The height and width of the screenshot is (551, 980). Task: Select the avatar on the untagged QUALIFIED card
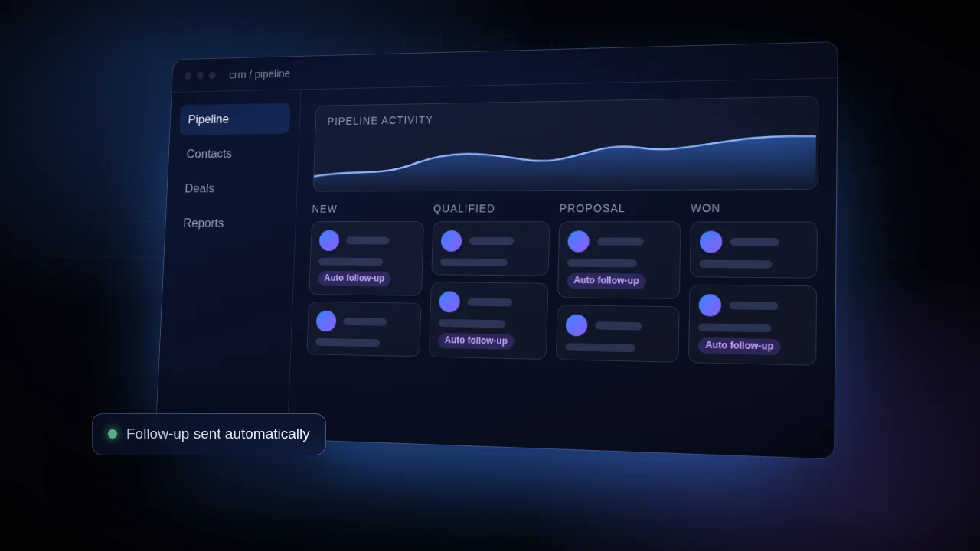point(452,241)
